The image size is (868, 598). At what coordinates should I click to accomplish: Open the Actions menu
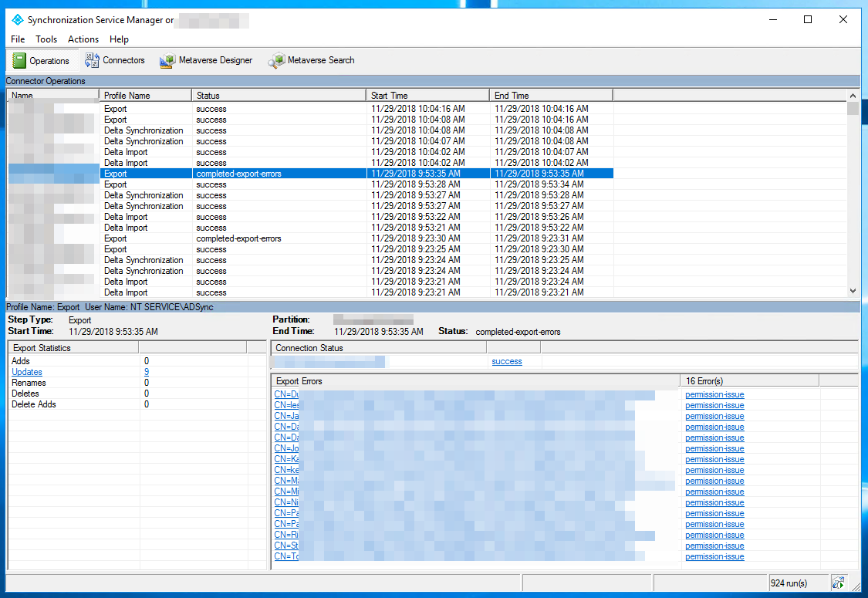point(83,39)
